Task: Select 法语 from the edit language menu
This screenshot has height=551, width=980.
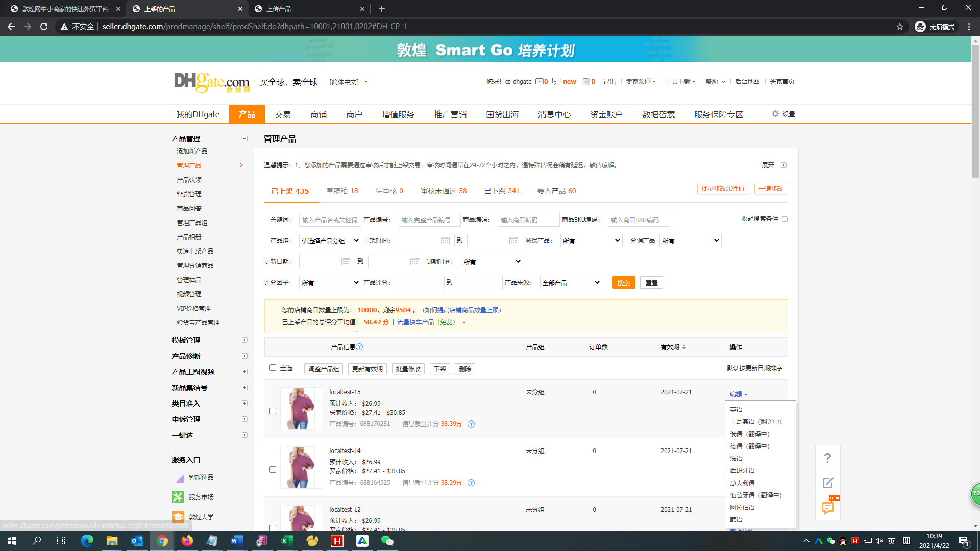Action: 736,459
